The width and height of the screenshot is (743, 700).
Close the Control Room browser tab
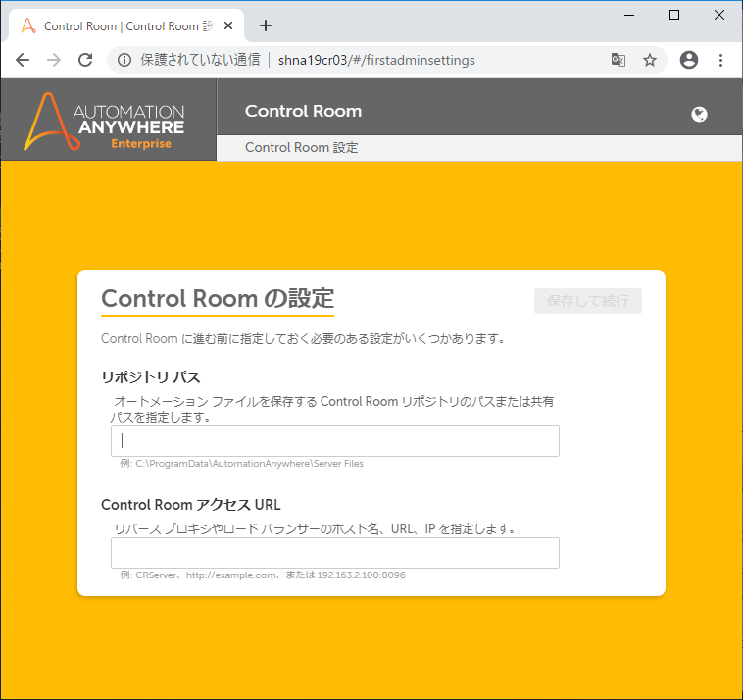tap(228, 25)
